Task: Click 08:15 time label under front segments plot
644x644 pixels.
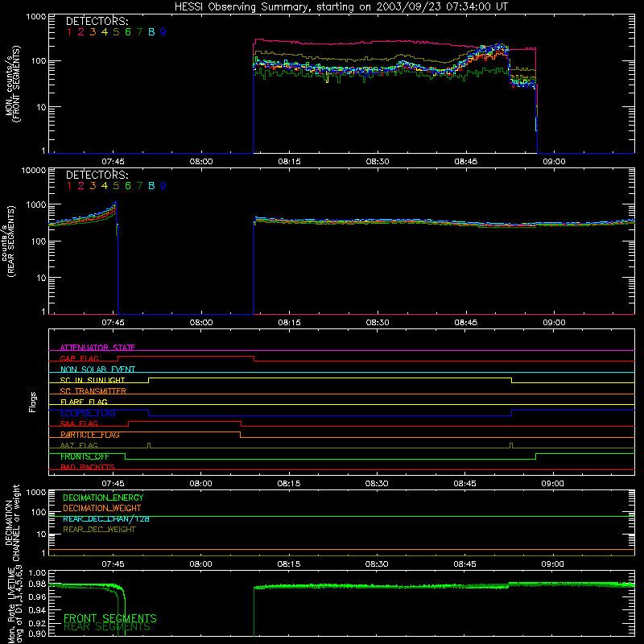Action: 289,162
